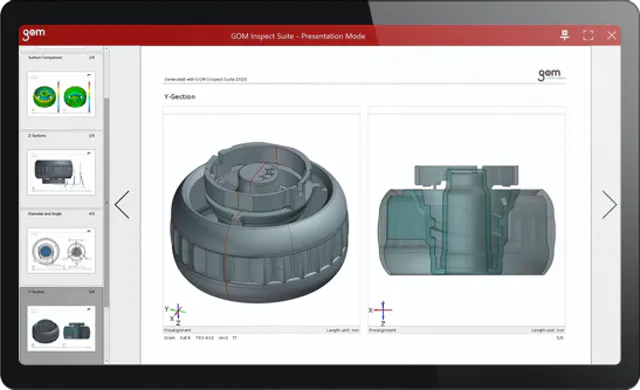640x390 pixels.
Task: Click the Y-Section page heading
Action: tap(180, 97)
